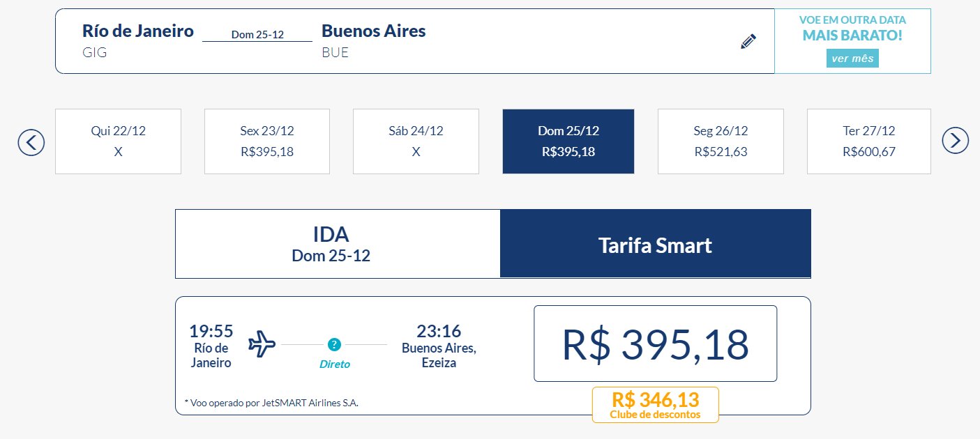Choose the R$ 395,18 fare price box

656,344
